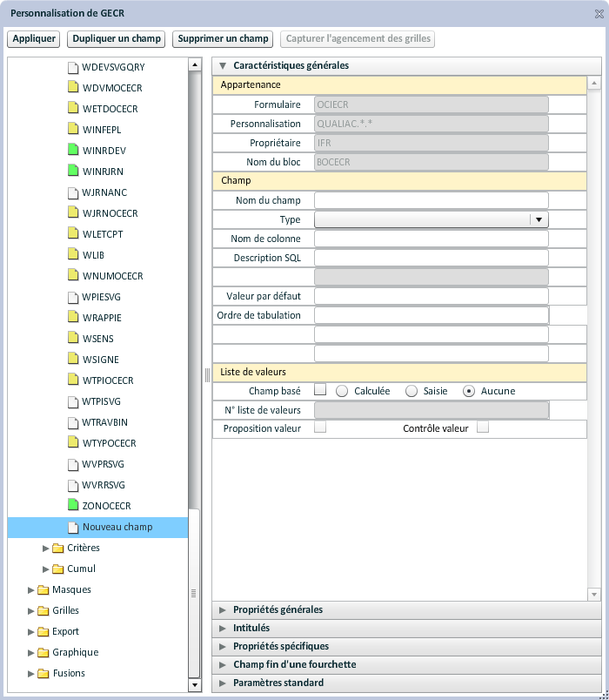
Task: Expand the Propriétés générales section
Action: coord(278,609)
